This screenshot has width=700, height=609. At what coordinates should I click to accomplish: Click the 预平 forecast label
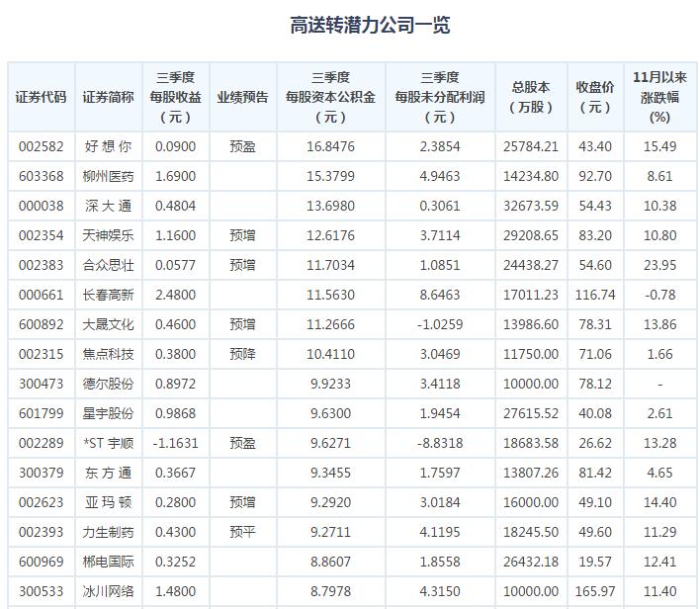242,532
